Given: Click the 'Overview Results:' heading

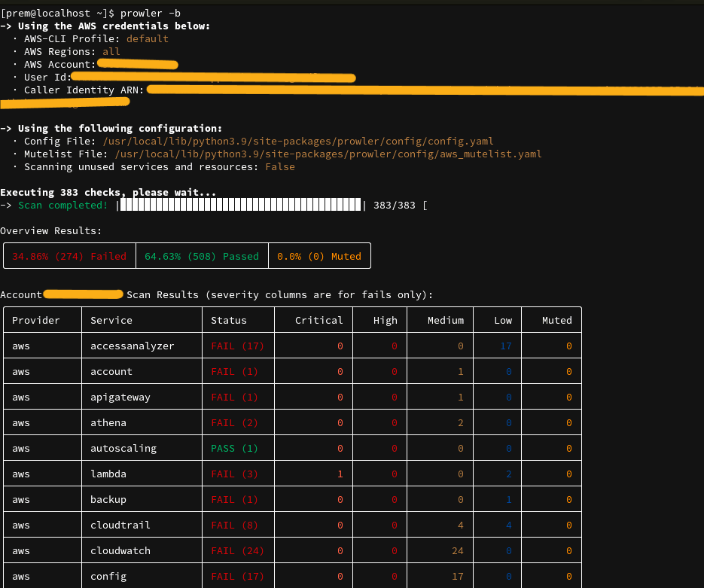Looking at the screenshot, I should [x=50, y=230].
